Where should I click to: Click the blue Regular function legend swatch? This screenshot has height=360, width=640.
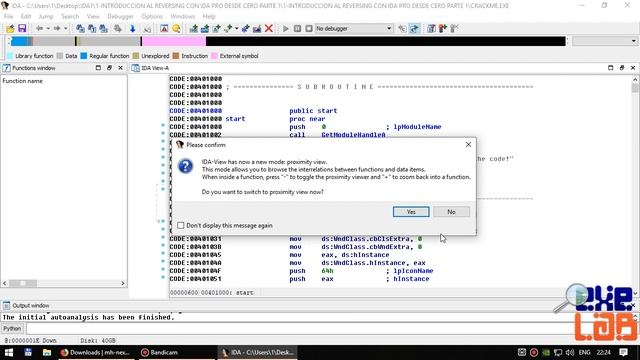tap(84, 56)
